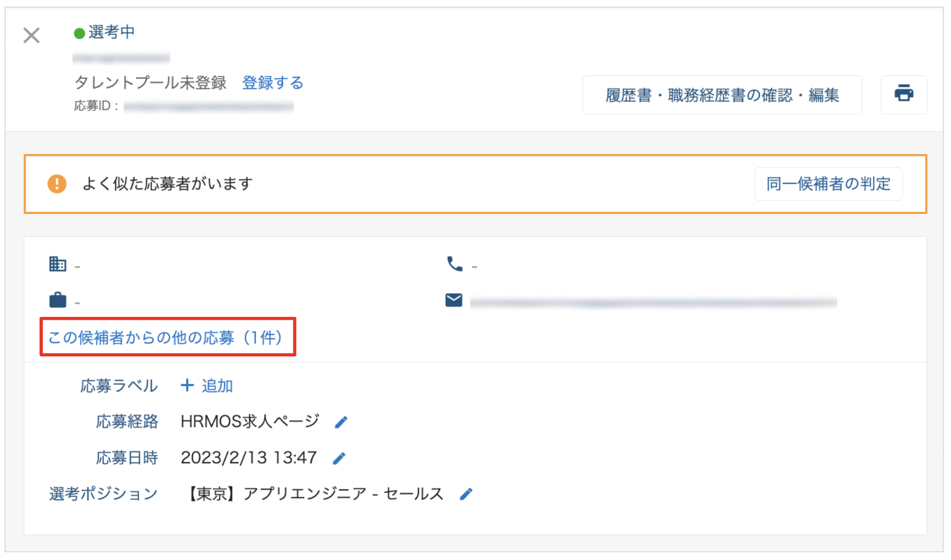Screen dimensions: 951x560
Task: Click the briefcase job icon
Action: tap(58, 300)
